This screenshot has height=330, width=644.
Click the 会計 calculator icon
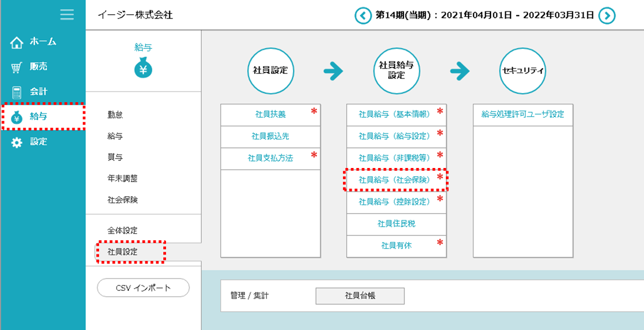click(17, 92)
